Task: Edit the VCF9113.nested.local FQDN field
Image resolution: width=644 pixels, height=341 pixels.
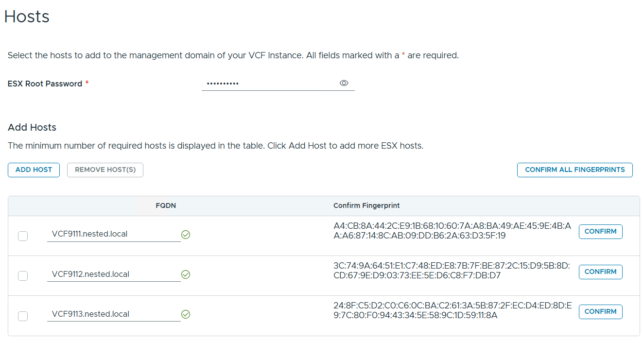Action: [113, 314]
